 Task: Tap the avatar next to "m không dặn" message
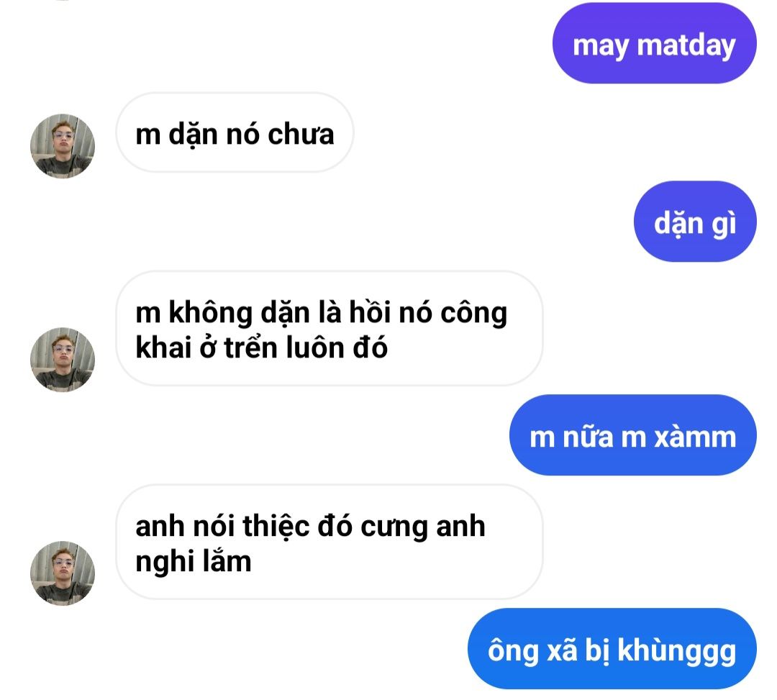point(63,360)
